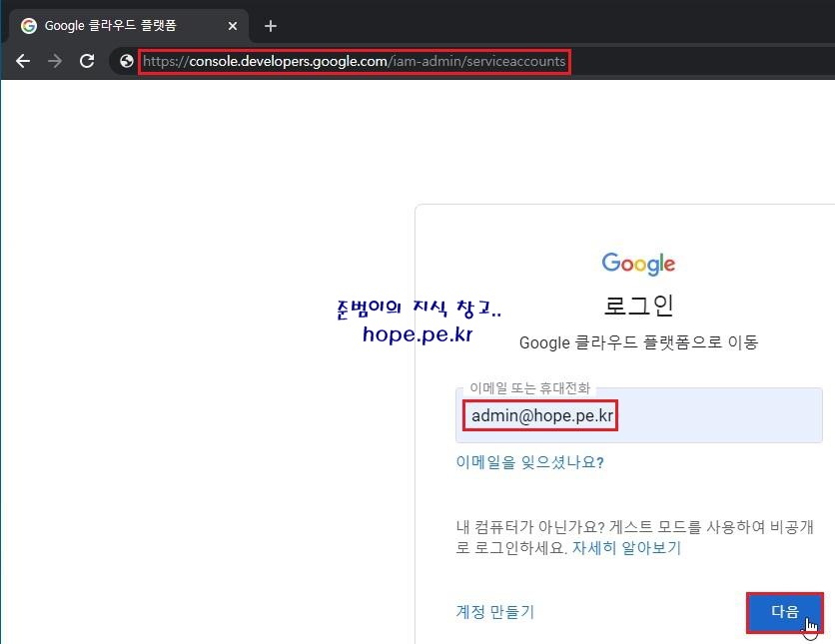Screen dimensions: 835x644
Task: Open a new tab with plus button
Action: (271, 26)
